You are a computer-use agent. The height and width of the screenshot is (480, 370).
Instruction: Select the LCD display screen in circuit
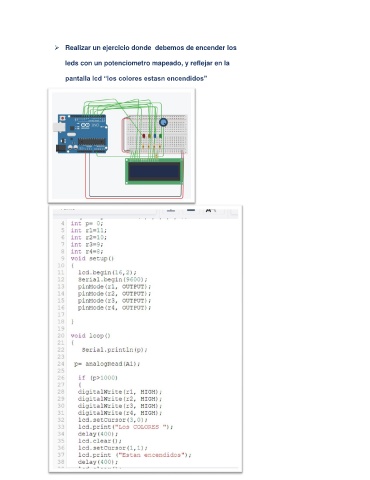(154, 171)
